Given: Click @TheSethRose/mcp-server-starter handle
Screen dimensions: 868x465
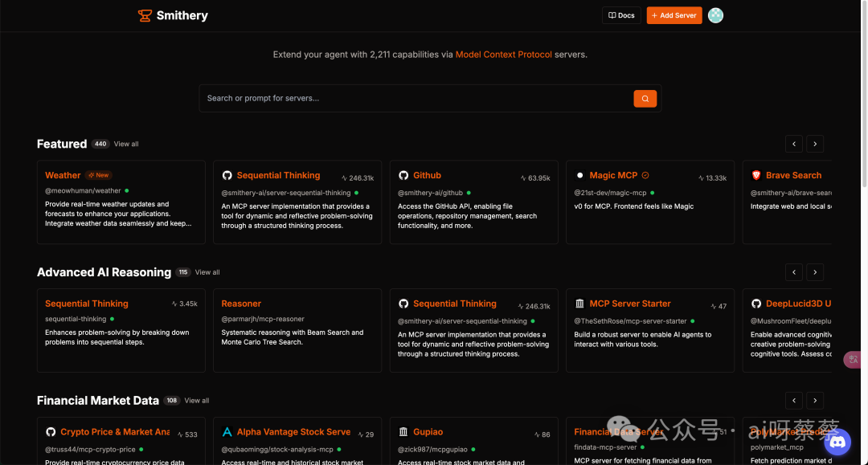Looking at the screenshot, I should click(630, 321).
